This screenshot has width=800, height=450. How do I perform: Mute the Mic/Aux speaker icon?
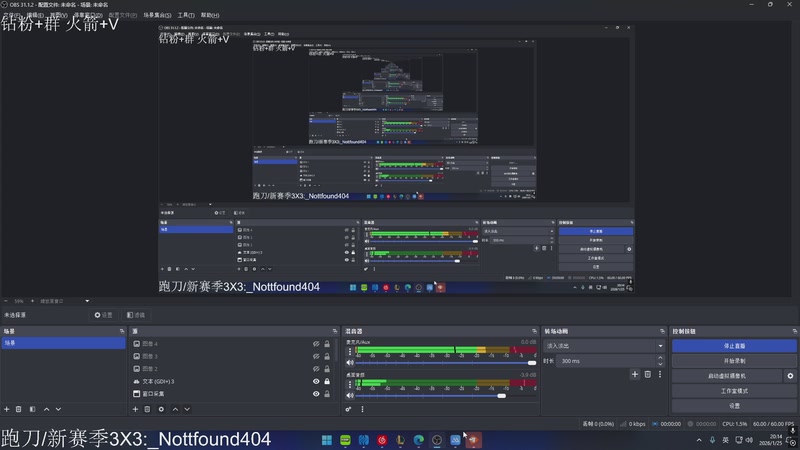click(x=350, y=363)
